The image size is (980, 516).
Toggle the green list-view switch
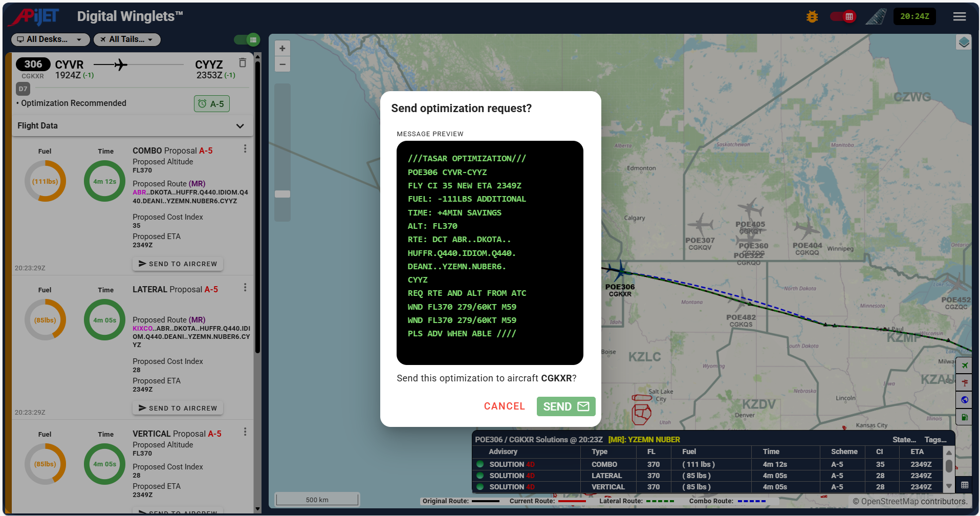[247, 39]
